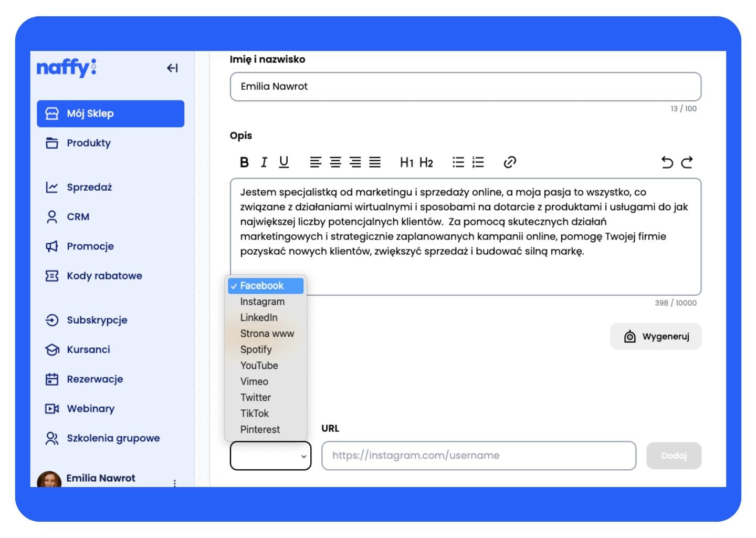Click the Emilia Nawrot profile avatar
Viewport: 756px width, 538px height.
(49, 479)
